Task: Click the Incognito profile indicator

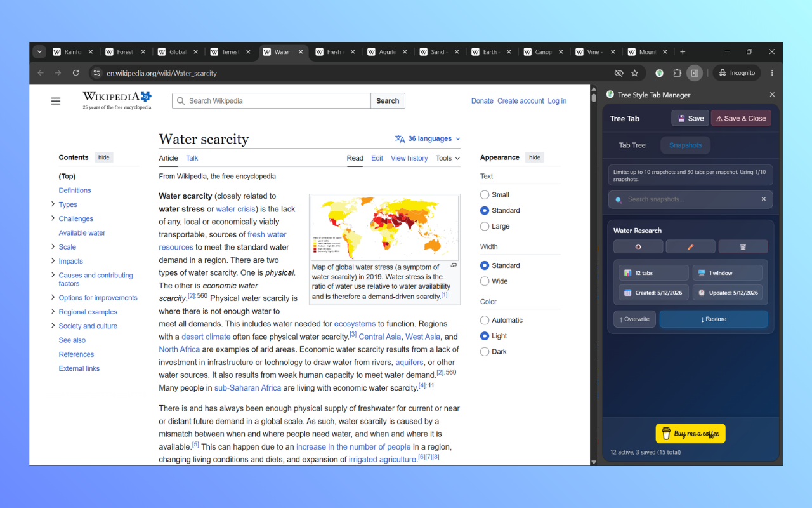Action: (x=737, y=73)
